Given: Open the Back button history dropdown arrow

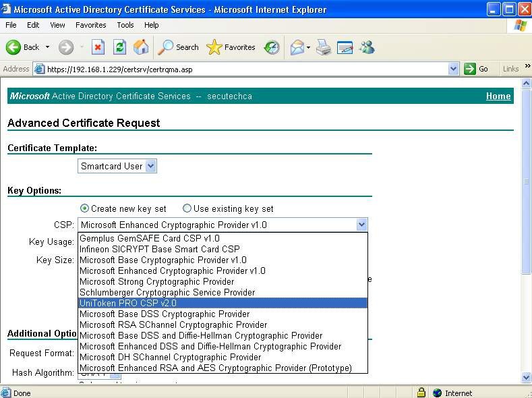Looking at the screenshot, I should point(47,47).
